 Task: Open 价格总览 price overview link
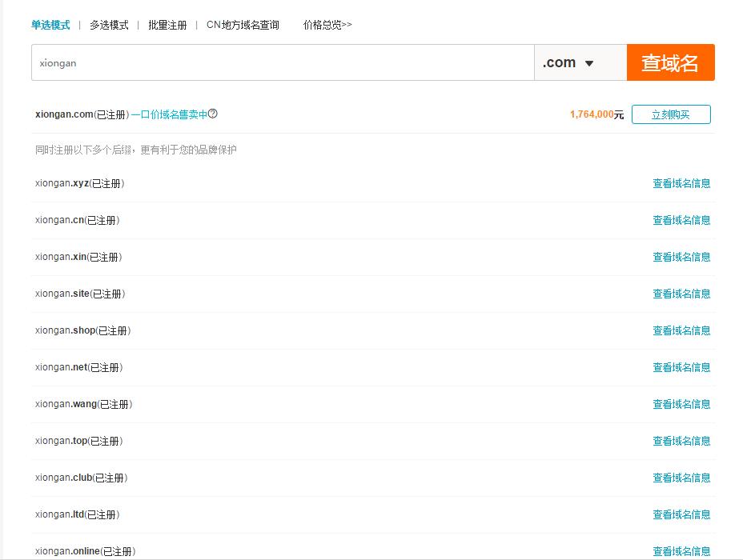tap(327, 25)
